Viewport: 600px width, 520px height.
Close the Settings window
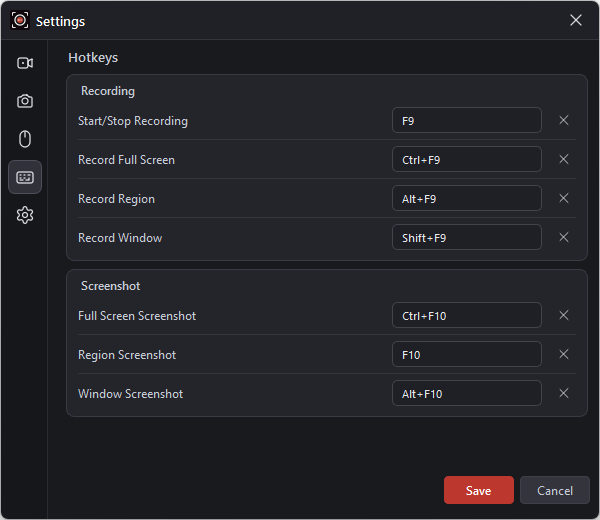[576, 20]
